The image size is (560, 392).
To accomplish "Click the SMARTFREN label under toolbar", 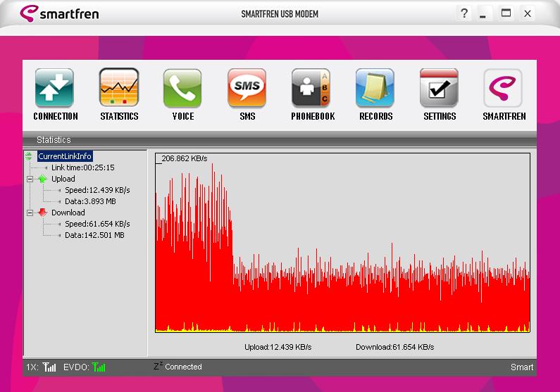I will point(504,116).
